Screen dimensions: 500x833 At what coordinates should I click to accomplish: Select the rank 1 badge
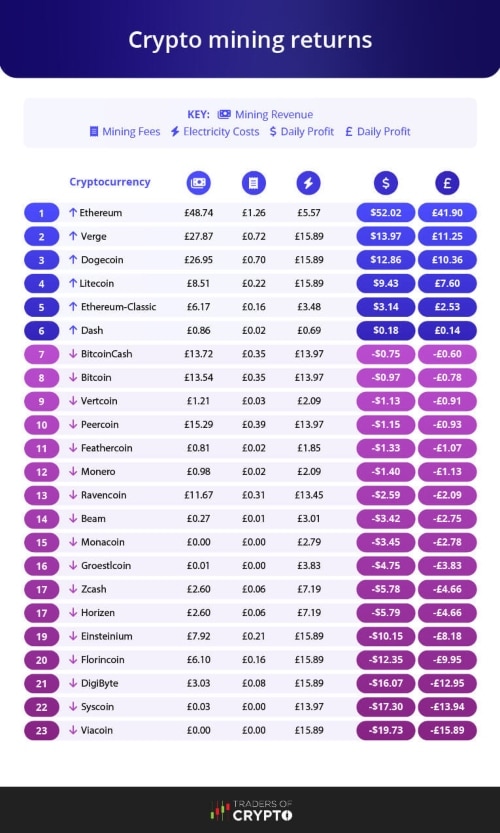41,213
